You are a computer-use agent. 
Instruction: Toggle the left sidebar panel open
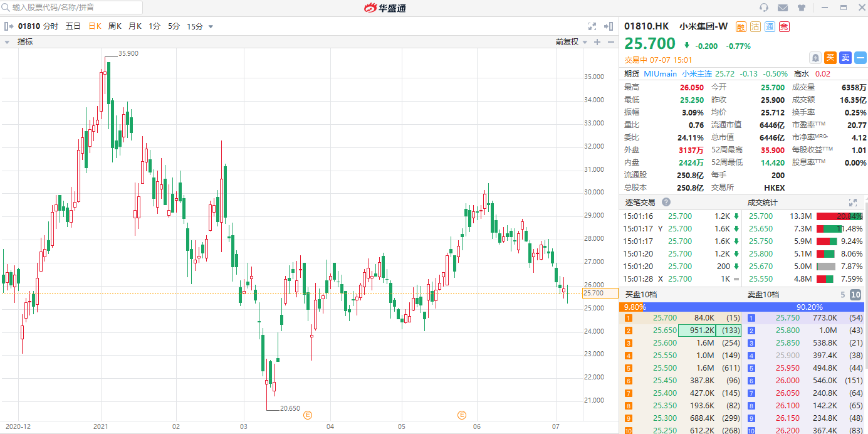click(9, 26)
